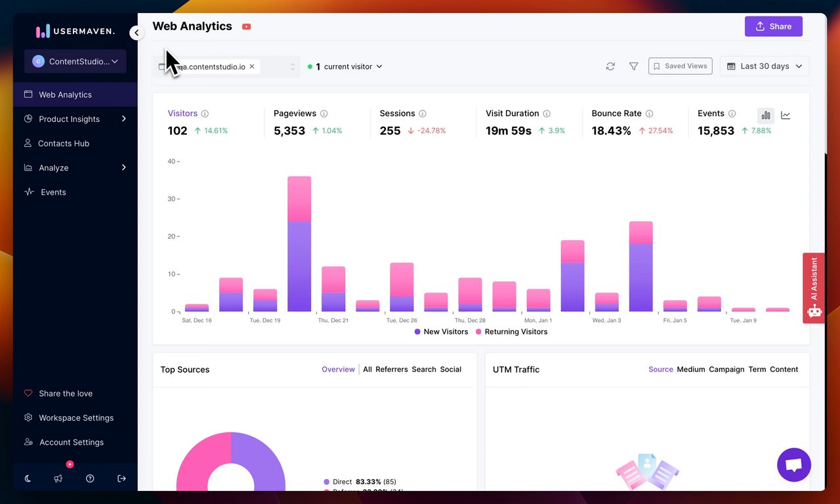Collapse the sidebar with arrow button
Viewport: 840px width, 504px height.
point(136,33)
